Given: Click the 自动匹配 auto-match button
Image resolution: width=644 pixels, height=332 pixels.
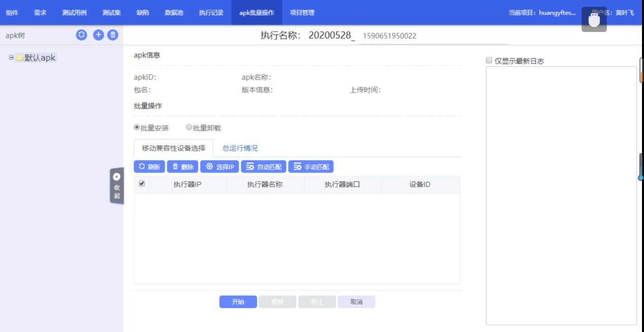Looking at the screenshot, I should pyautogui.click(x=263, y=167).
